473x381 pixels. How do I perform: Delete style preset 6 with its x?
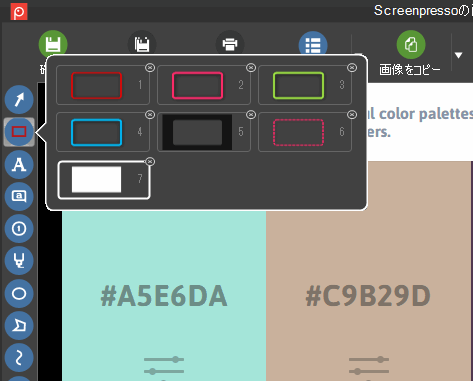[352, 115]
